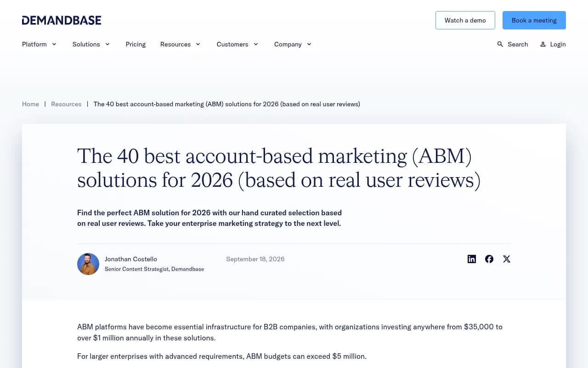Expand the Resources menu chevron
The height and width of the screenshot is (368, 588).
coord(198,44)
